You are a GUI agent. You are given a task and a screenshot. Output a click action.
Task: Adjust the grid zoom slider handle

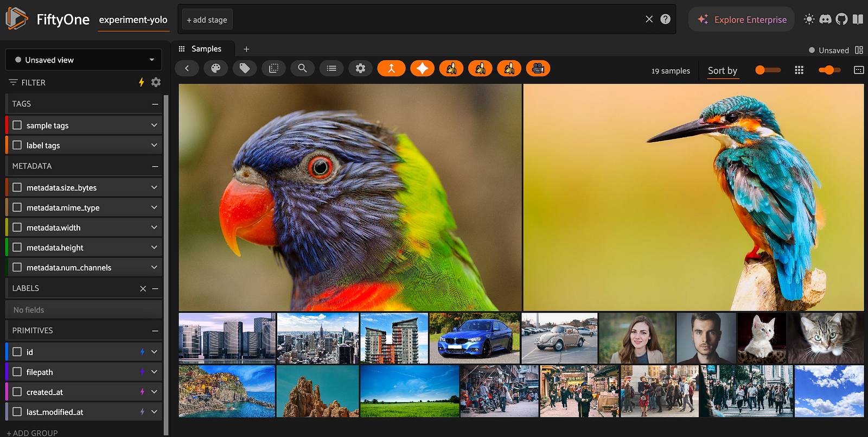click(x=828, y=70)
